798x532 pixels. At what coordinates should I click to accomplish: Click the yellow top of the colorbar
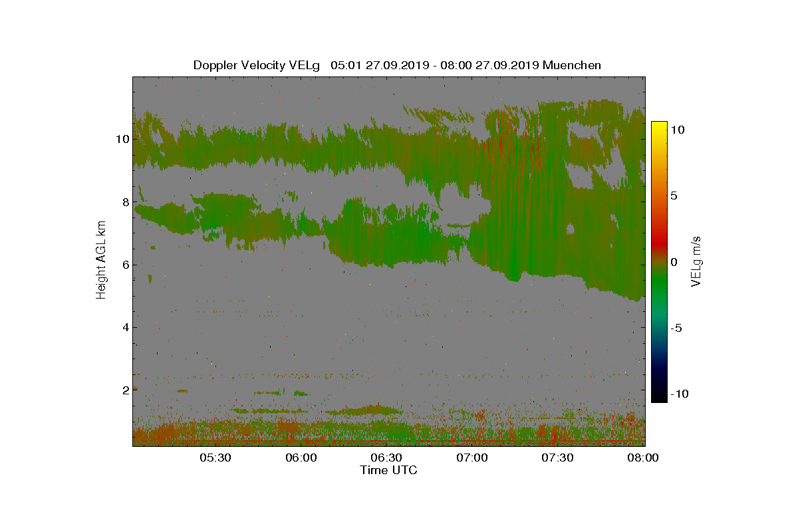coord(658,126)
